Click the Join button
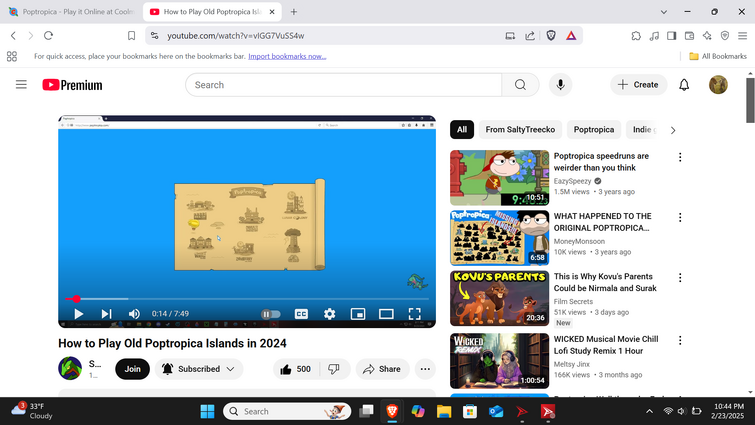755x425 pixels. click(132, 369)
